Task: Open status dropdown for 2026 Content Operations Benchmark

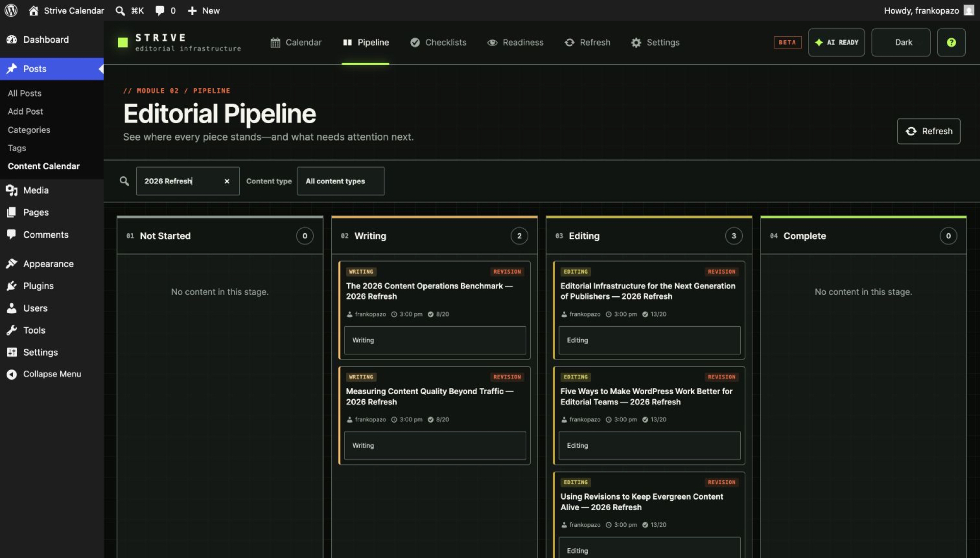Action: click(x=435, y=340)
